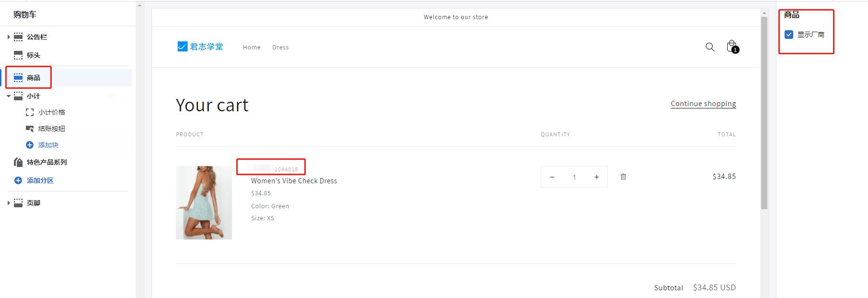Image resolution: width=868 pixels, height=298 pixels.
Task: Select the 结账按钮 block icon
Action: coord(30,129)
